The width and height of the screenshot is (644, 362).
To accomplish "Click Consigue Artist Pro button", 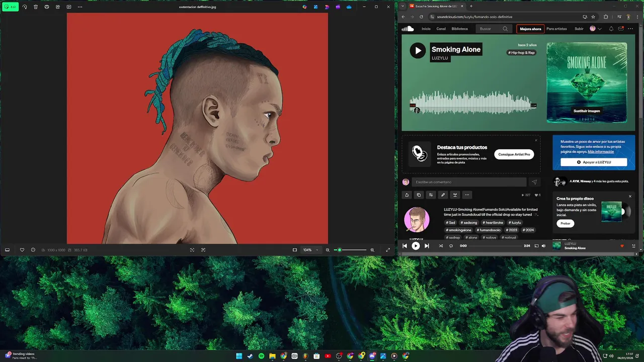I will (514, 154).
